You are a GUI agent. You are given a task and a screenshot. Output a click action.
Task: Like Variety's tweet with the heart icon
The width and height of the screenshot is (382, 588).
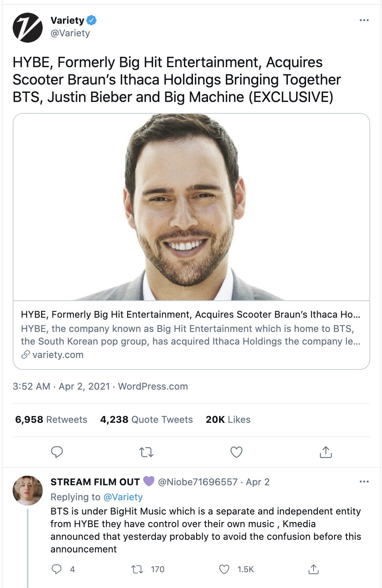click(236, 452)
